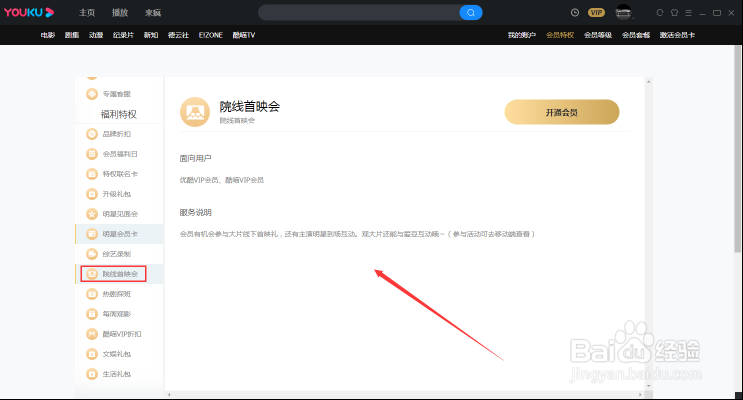Screen dimensions: 743x400
Task: Click the refresh icon in title bar
Action: tap(660, 13)
